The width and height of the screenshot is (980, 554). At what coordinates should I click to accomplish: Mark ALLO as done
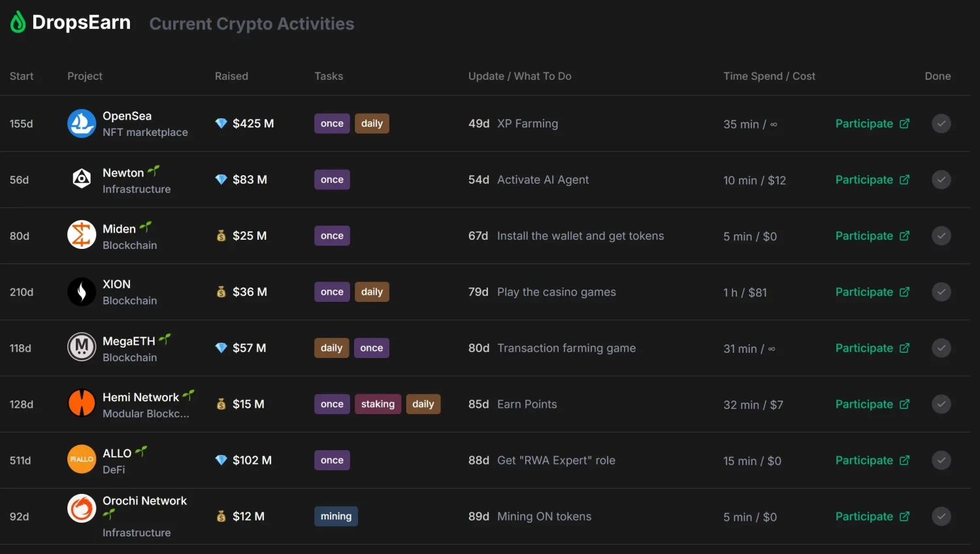point(941,461)
